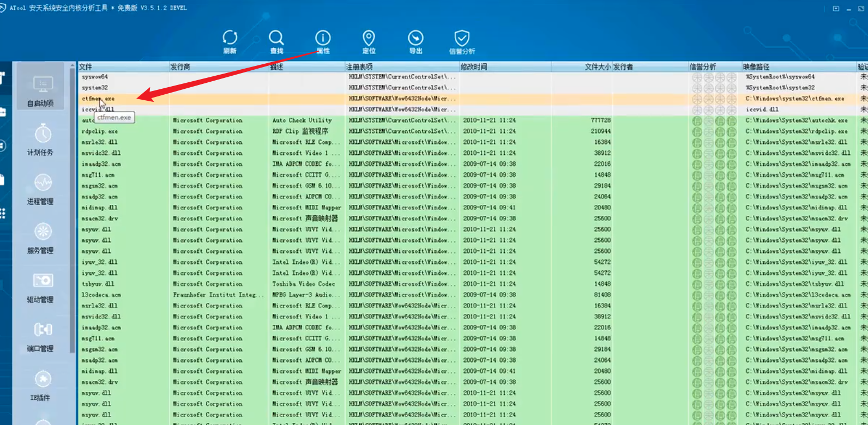
Task: Click the file size cell 777728
Action: [x=601, y=120]
